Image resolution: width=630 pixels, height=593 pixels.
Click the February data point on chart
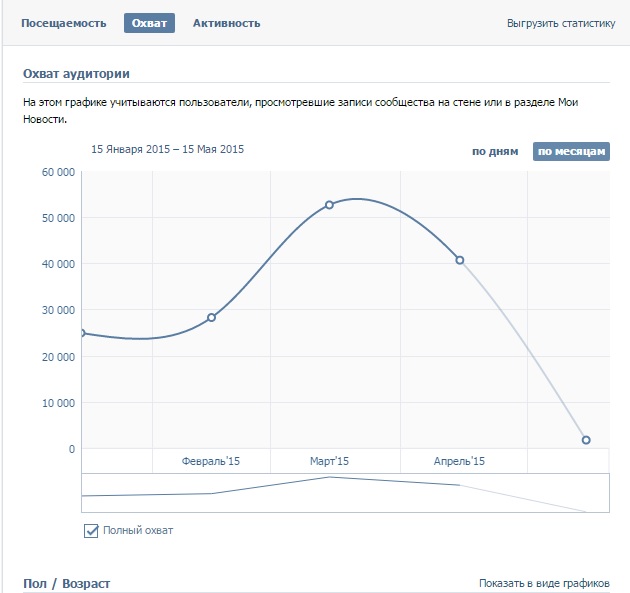[211, 317]
